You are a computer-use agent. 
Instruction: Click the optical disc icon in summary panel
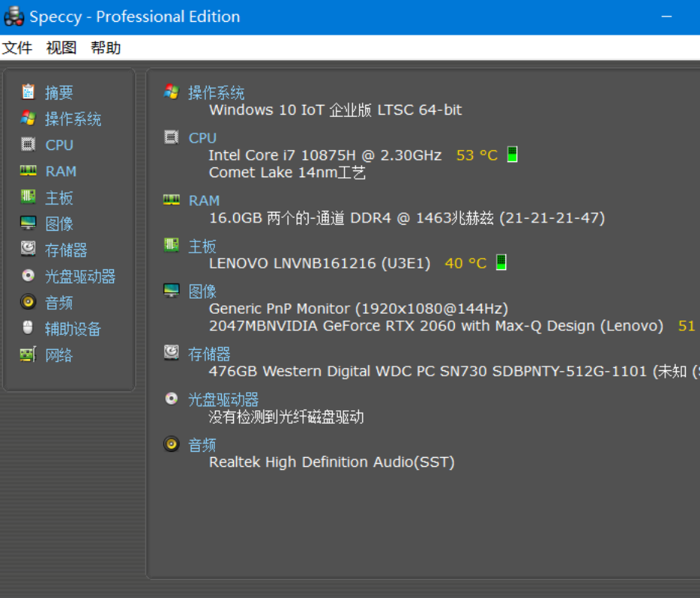(x=171, y=398)
